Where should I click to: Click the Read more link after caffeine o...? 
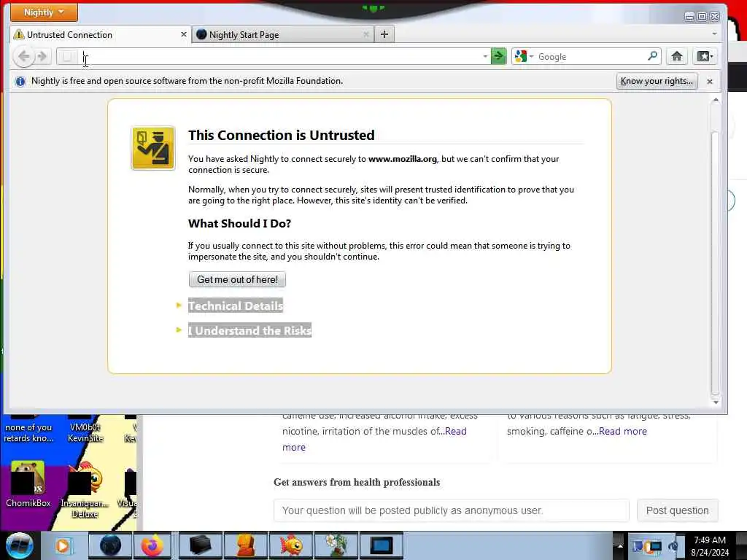click(x=623, y=432)
